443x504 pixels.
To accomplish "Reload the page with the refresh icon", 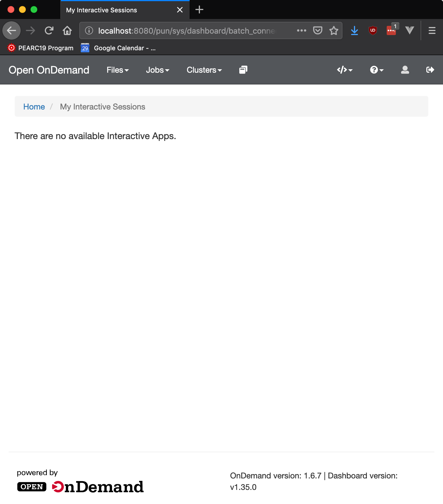I will tap(49, 30).
